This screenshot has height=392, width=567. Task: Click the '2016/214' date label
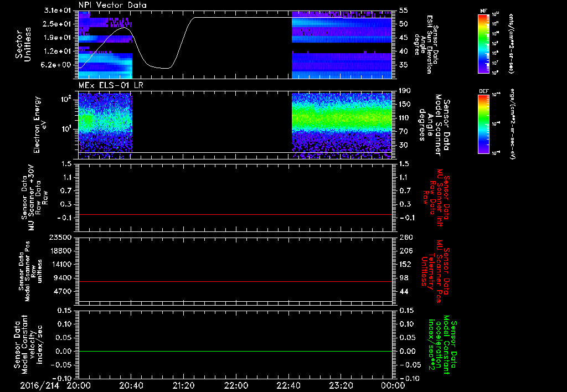(39, 385)
